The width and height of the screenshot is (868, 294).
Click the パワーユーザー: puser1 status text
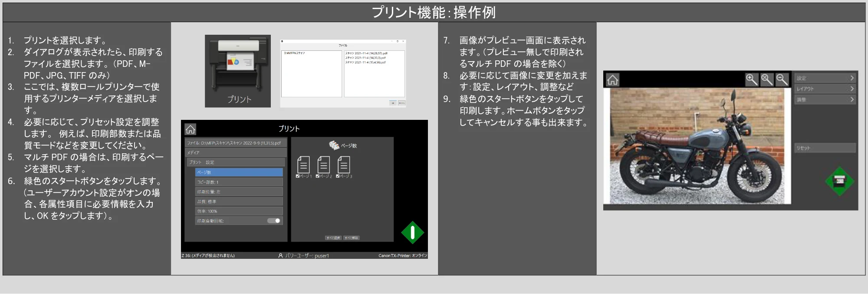click(307, 256)
